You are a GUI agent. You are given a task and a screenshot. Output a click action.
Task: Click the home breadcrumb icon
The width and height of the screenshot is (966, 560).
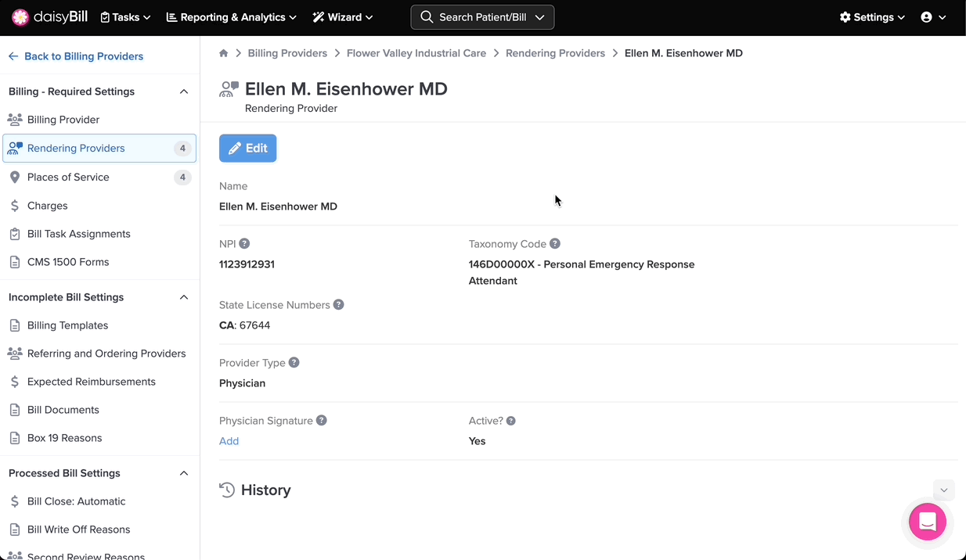(x=224, y=53)
